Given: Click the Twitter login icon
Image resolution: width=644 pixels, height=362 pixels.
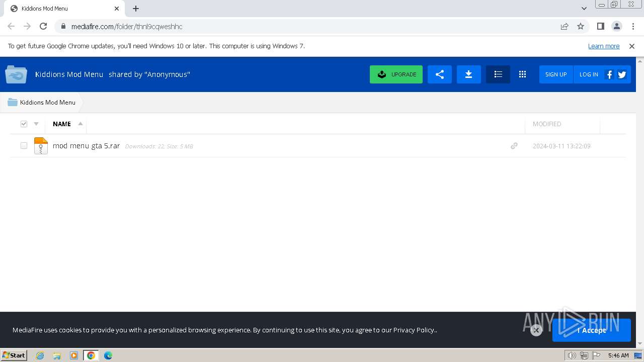Looking at the screenshot, I should click(x=622, y=74).
